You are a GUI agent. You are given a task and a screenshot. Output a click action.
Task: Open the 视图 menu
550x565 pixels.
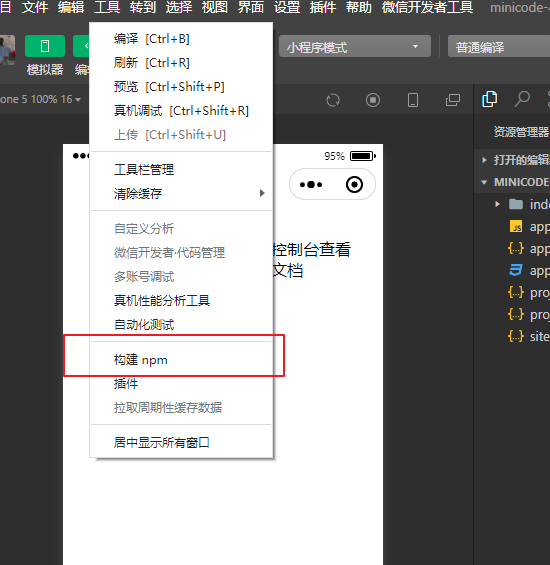pyautogui.click(x=215, y=7)
